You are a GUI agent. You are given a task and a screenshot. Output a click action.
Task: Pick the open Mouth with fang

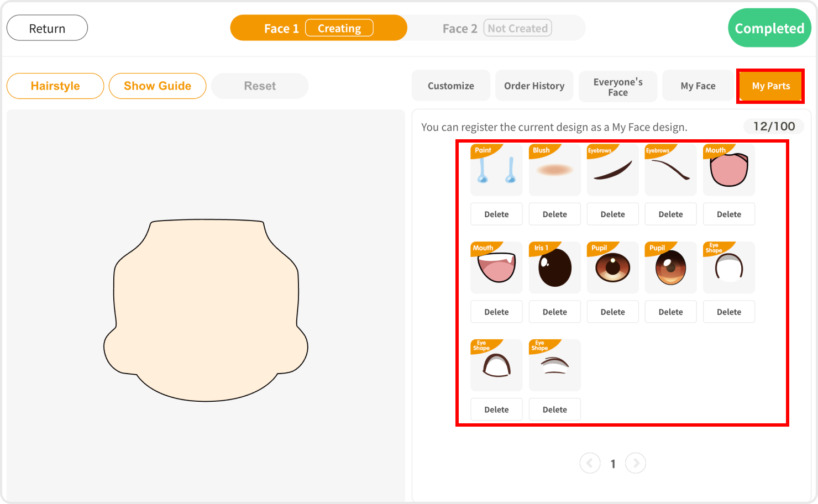(496, 268)
